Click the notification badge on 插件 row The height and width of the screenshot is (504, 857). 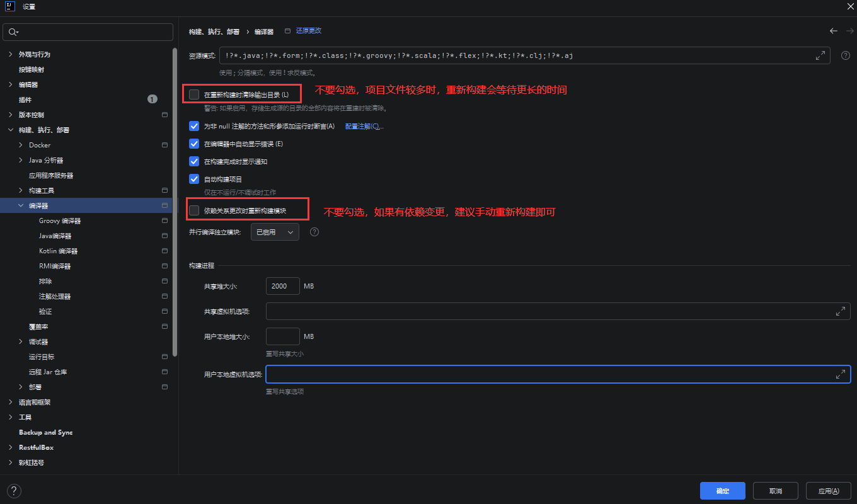[x=152, y=100]
